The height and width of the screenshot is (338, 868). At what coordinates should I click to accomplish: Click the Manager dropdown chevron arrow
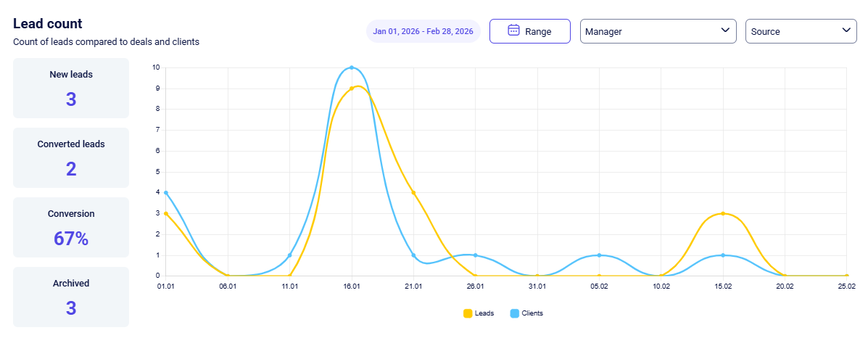coord(724,30)
